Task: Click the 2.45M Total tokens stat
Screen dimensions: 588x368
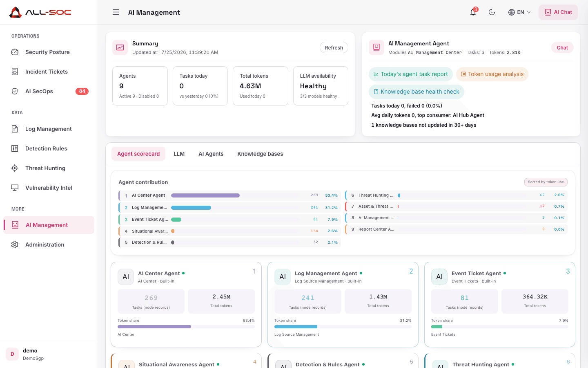Action: 221,301
